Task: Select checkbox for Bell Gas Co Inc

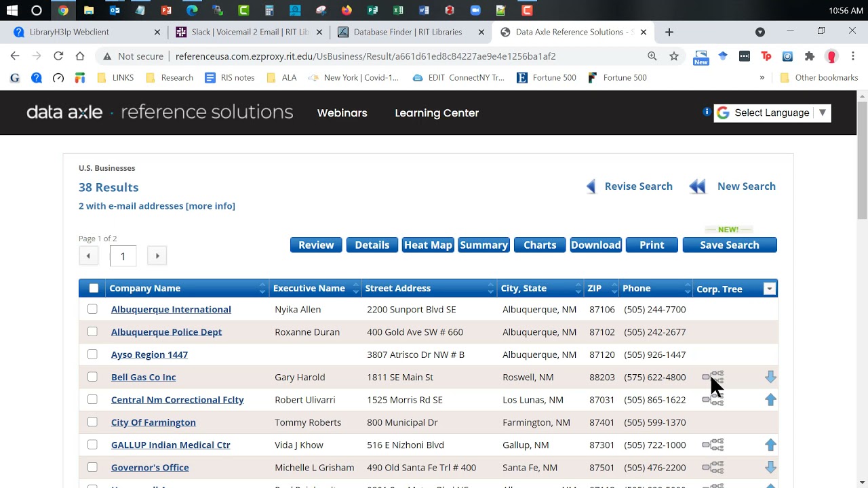Action: [92, 377]
